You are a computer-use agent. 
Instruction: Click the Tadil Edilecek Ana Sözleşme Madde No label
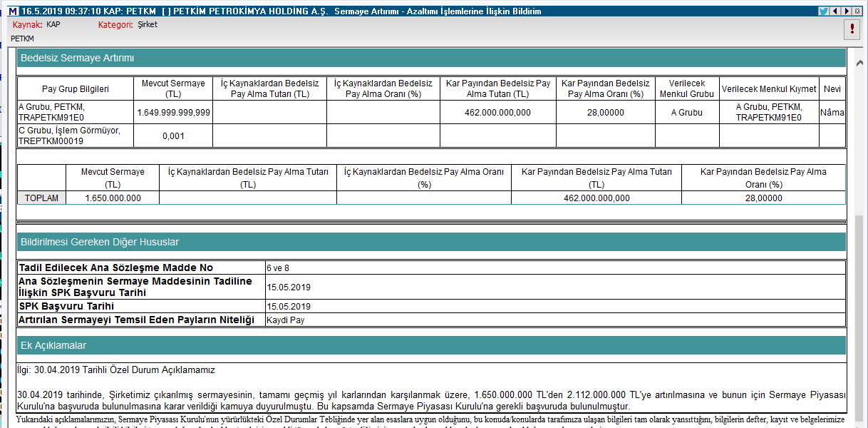point(116,267)
